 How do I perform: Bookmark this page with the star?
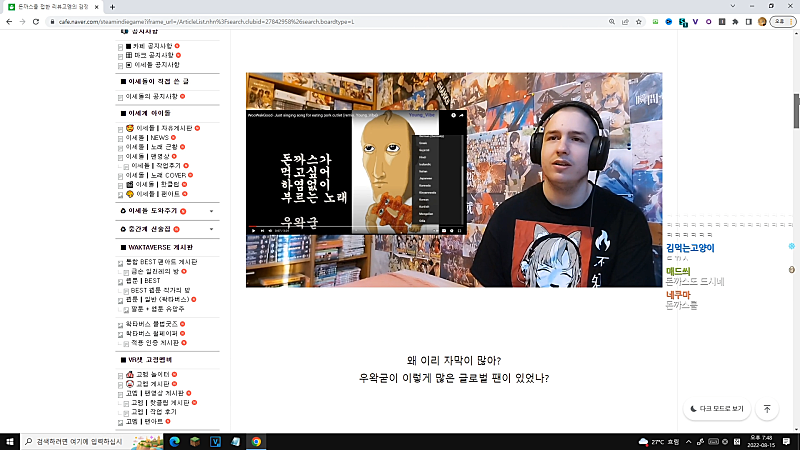(639, 22)
